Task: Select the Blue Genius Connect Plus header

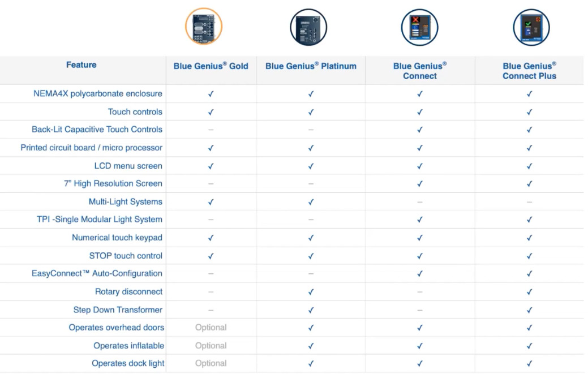Action: click(529, 71)
